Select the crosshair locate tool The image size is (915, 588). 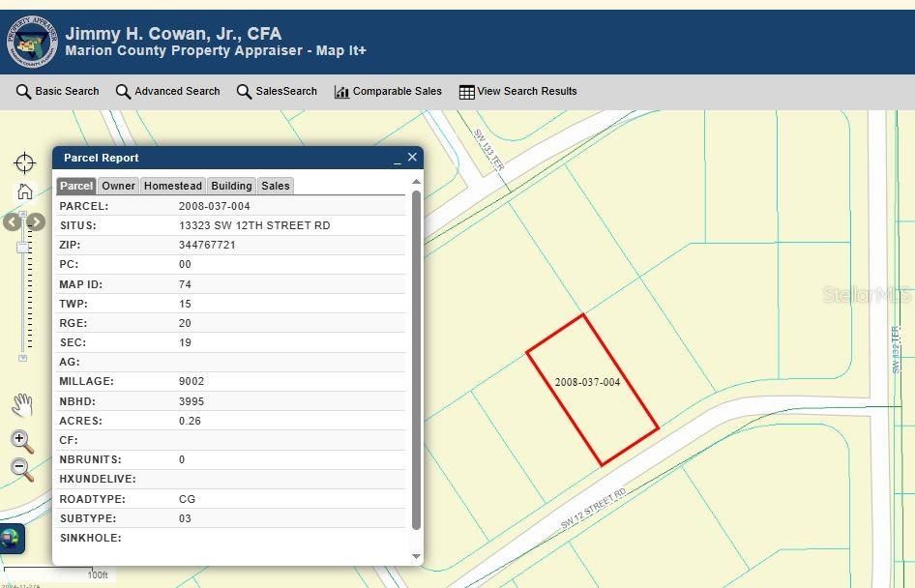24,162
